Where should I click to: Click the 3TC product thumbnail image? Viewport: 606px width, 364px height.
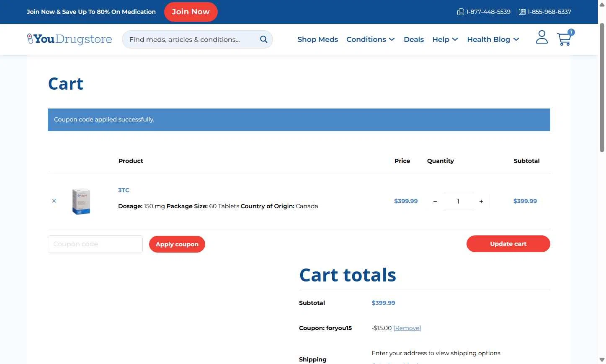pos(81,201)
